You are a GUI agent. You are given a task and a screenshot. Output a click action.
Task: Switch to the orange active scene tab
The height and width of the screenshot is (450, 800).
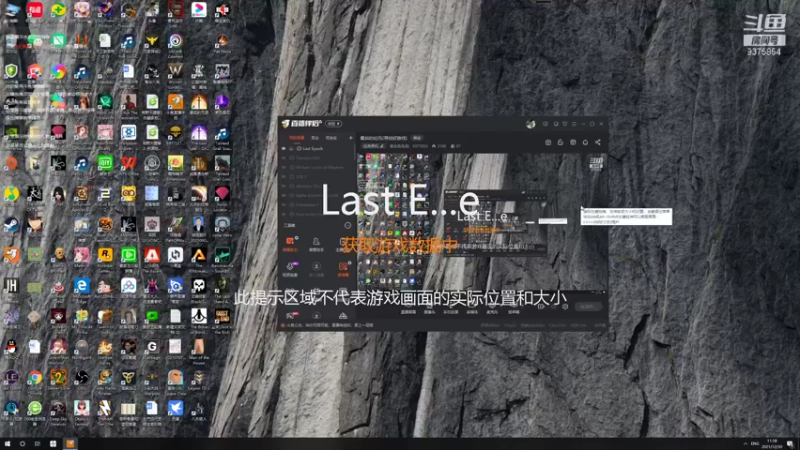coord(296,138)
